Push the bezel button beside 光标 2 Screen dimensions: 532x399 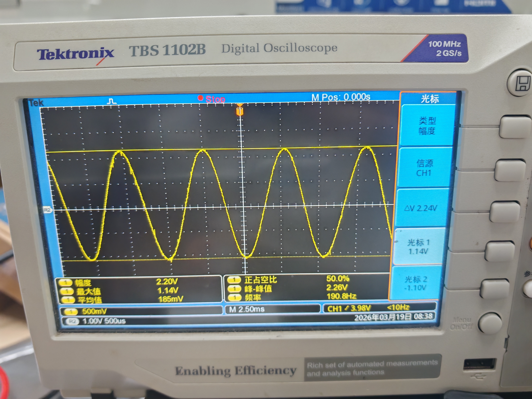pyautogui.click(x=495, y=289)
